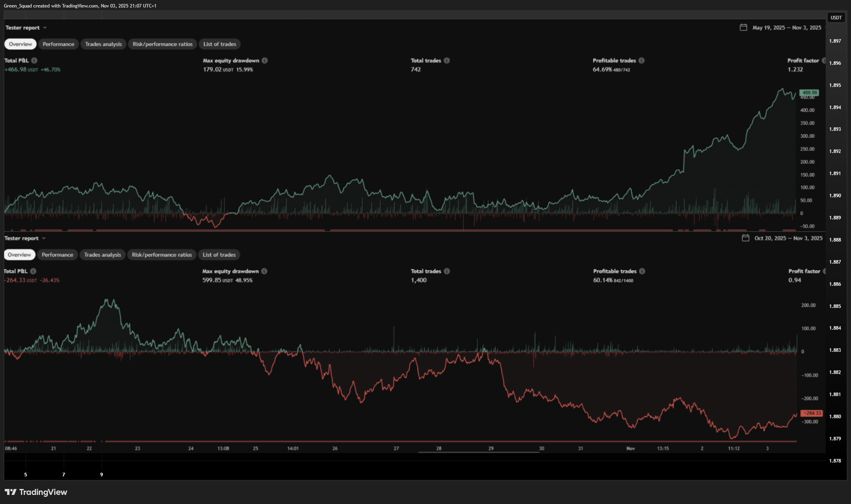This screenshot has width=851, height=504.
Task: Click the 1,400 total trades value
Action: (419, 280)
